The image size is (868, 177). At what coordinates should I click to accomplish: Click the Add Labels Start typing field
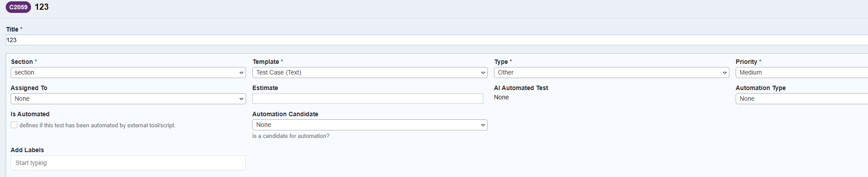point(128,163)
